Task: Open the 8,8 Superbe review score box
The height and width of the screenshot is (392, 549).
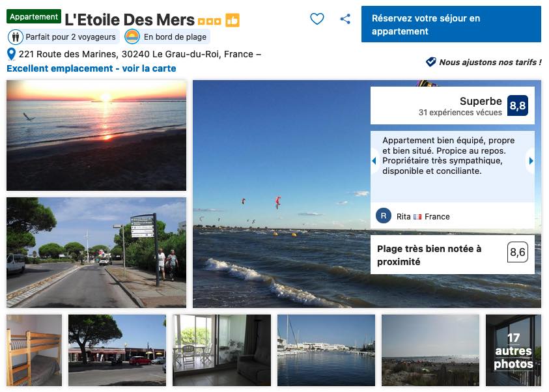Action: coord(453,105)
